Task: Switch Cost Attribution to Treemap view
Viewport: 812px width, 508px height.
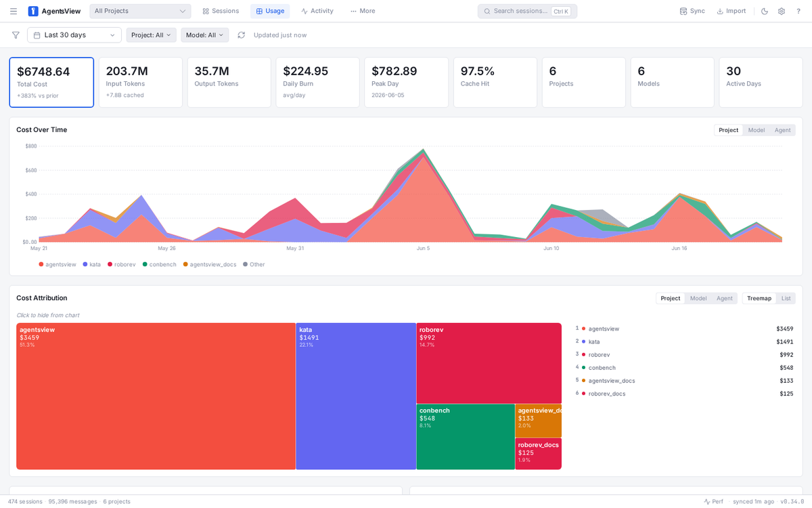Action: click(x=759, y=298)
